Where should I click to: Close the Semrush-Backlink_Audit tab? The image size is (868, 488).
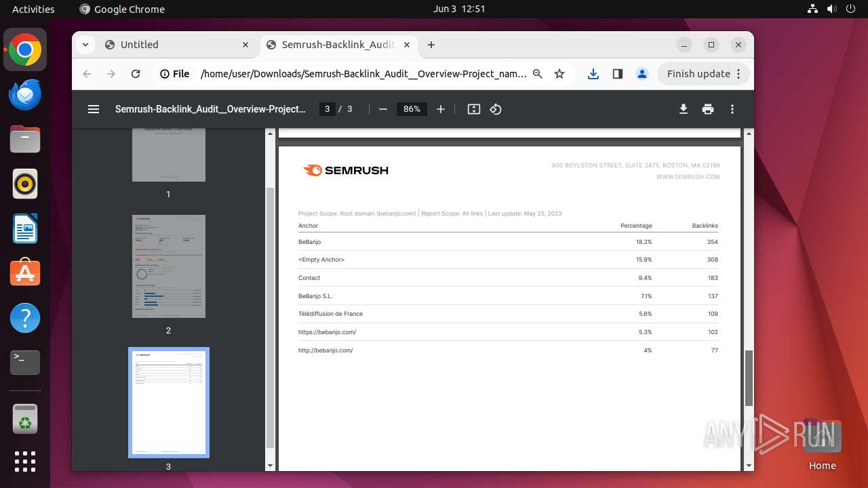[x=407, y=45]
